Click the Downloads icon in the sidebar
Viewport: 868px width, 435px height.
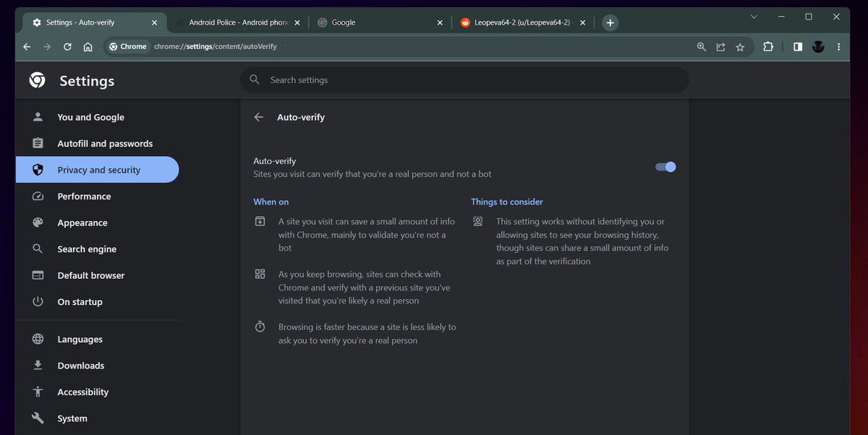[37, 365]
